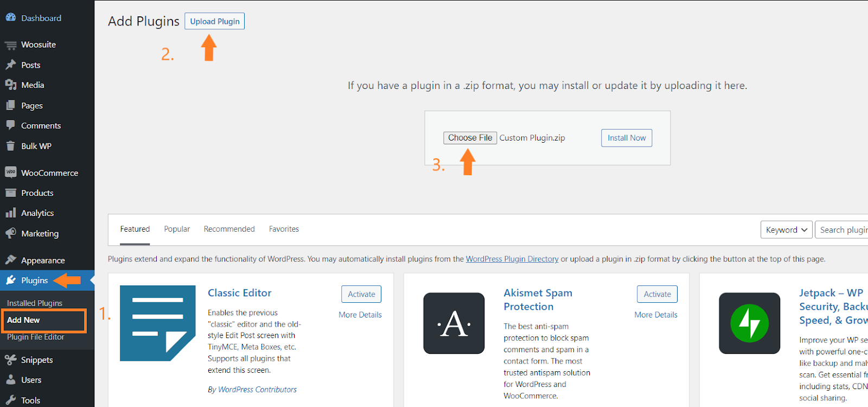Open the Marketing menu label
The width and height of the screenshot is (868, 407).
[x=40, y=233]
